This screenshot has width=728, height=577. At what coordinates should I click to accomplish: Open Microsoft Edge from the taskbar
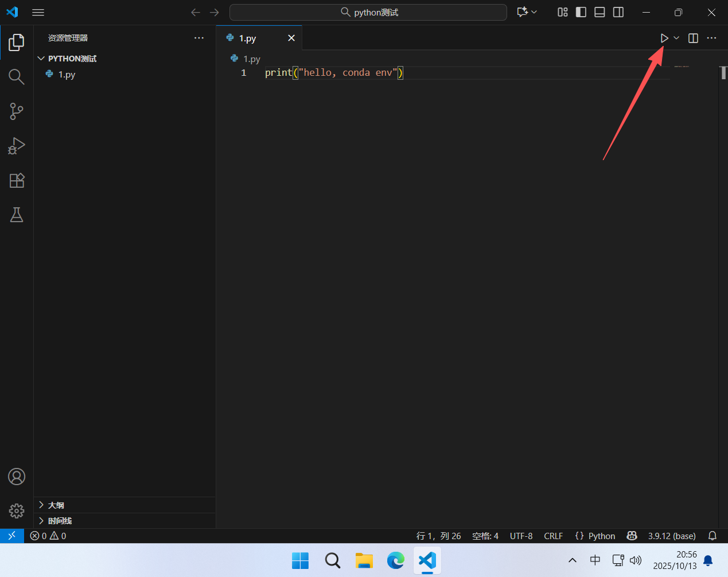395,560
